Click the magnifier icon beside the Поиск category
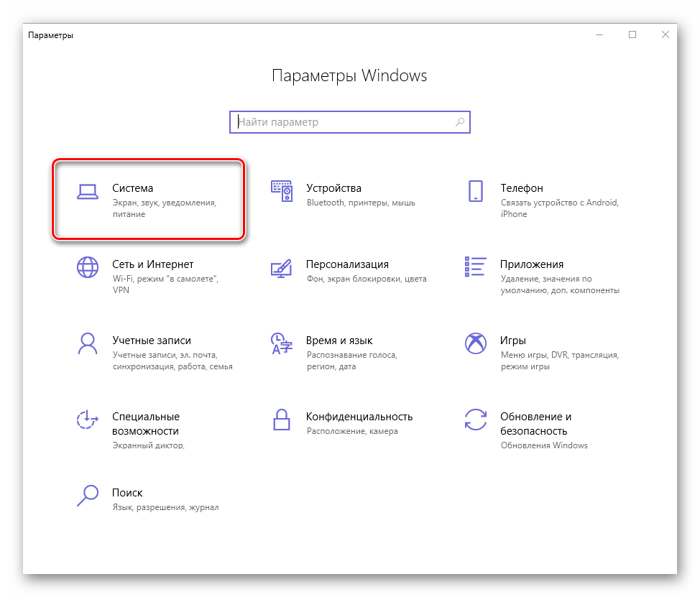The image size is (700, 597). coord(87,496)
